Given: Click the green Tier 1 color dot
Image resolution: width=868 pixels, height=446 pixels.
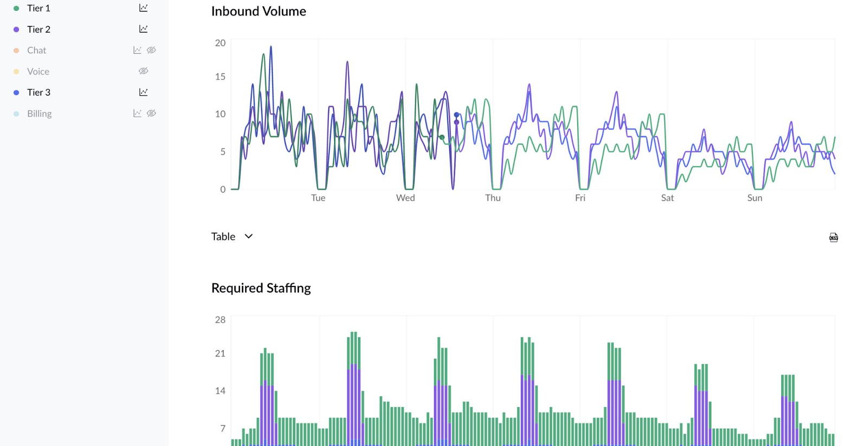Looking at the screenshot, I should 16,8.
